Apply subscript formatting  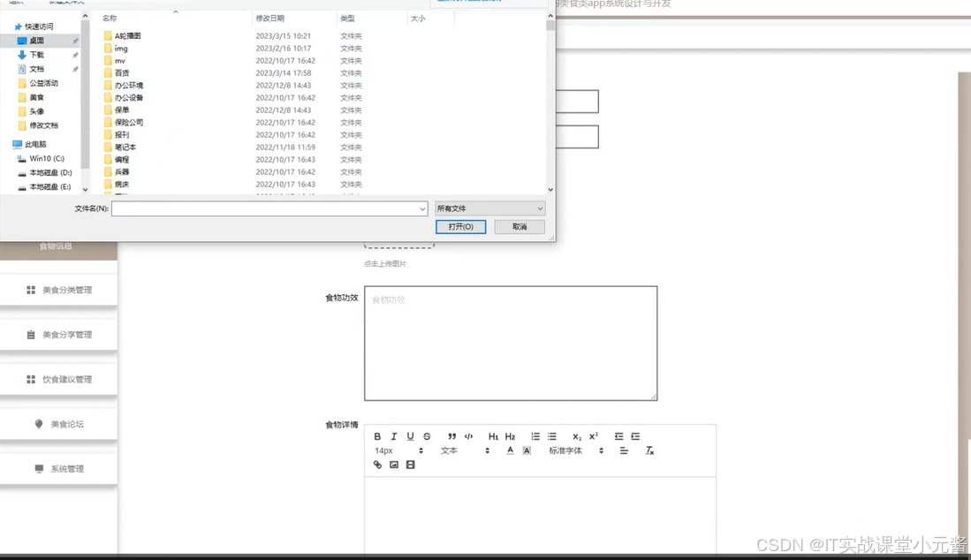(x=577, y=436)
